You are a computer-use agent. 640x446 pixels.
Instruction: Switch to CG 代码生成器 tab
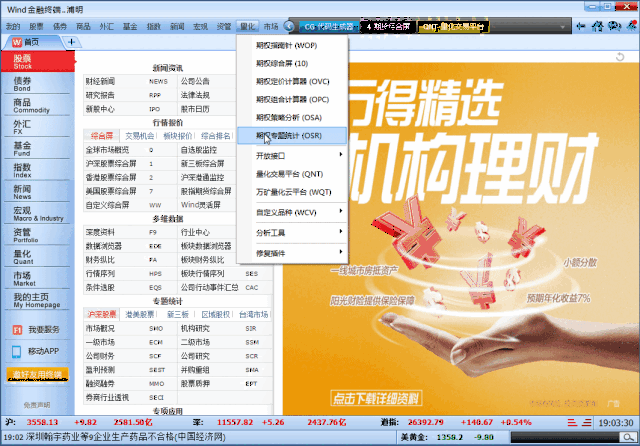point(329,27)
